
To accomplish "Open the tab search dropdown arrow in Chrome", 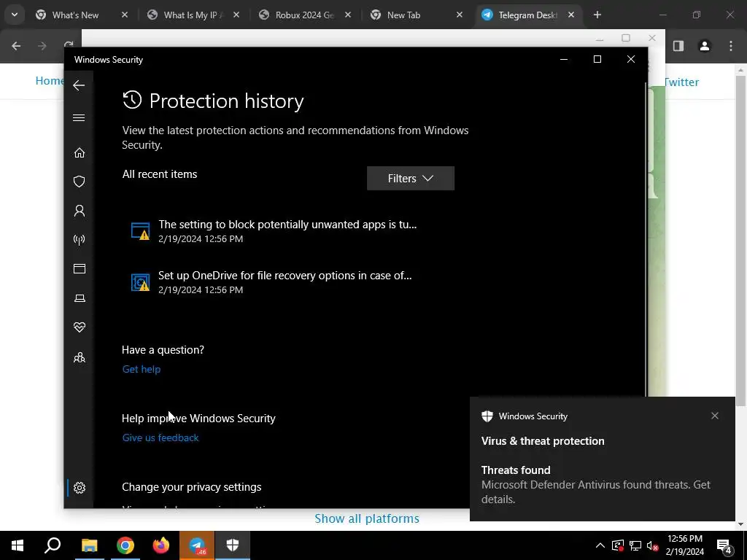I will (x=15, y=15).
